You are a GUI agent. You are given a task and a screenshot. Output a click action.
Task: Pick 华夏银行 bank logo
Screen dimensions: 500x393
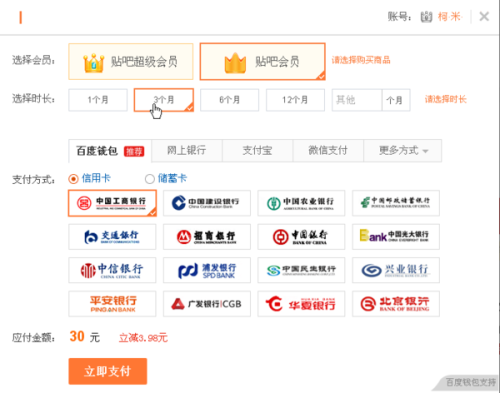[301, 304]
